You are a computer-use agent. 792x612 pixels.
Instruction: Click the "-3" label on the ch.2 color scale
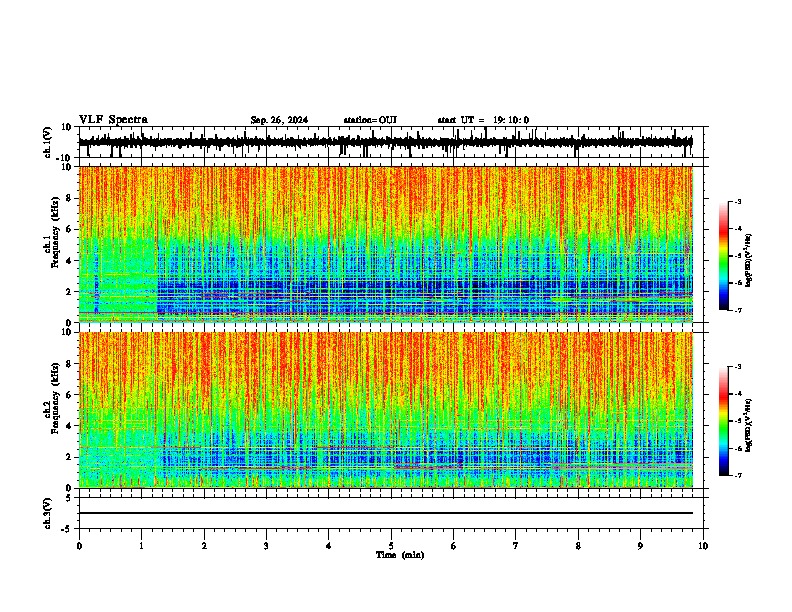click(738, 367)
